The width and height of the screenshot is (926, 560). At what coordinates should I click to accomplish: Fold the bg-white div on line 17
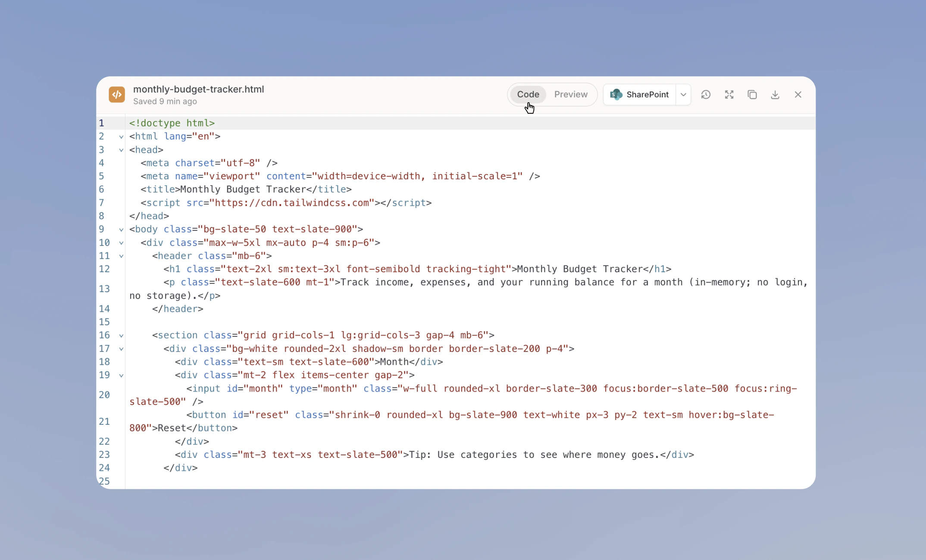pyautogui.click(x=121, y=349)
